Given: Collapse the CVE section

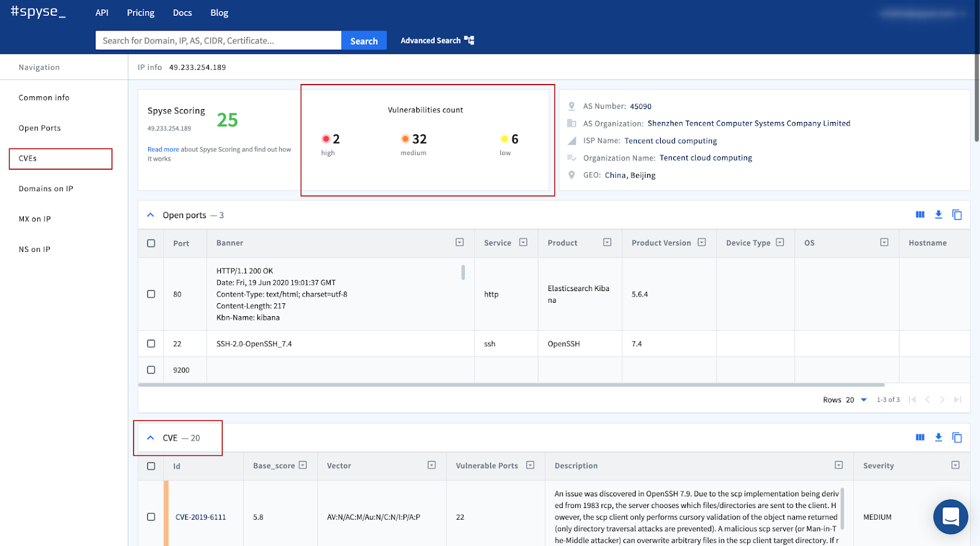Looking at the screenshot, I should (151, 438).
